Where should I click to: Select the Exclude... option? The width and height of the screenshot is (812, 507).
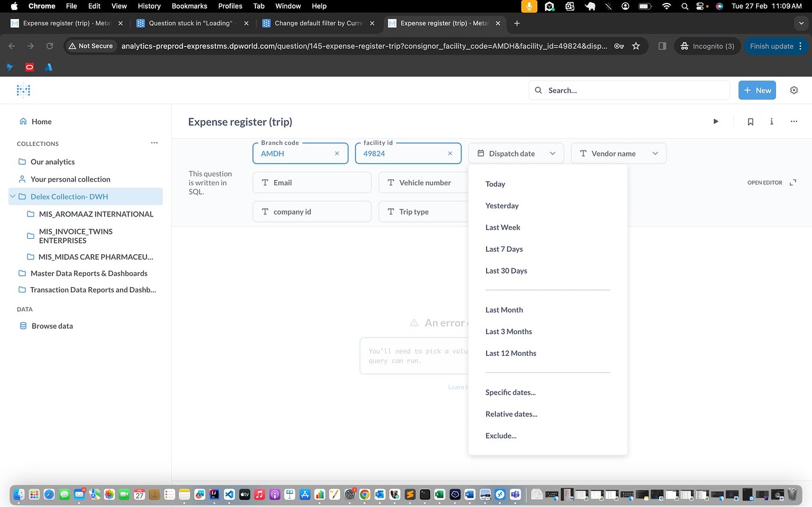click(x=501, y=436)
